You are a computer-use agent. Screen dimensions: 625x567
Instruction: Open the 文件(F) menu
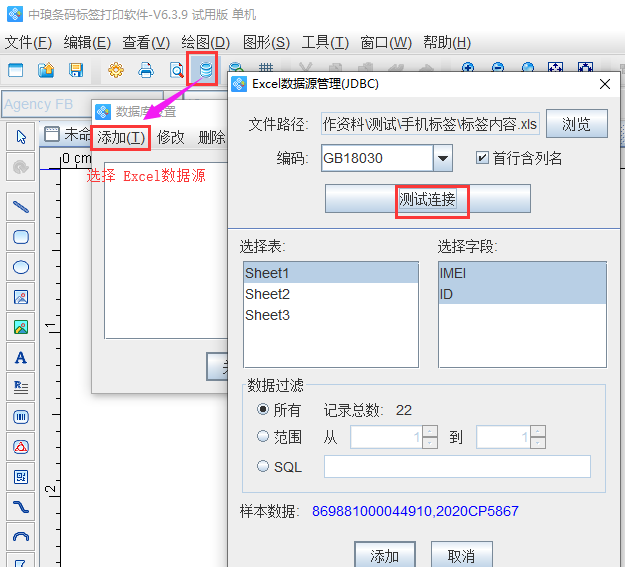click(28, 42)
